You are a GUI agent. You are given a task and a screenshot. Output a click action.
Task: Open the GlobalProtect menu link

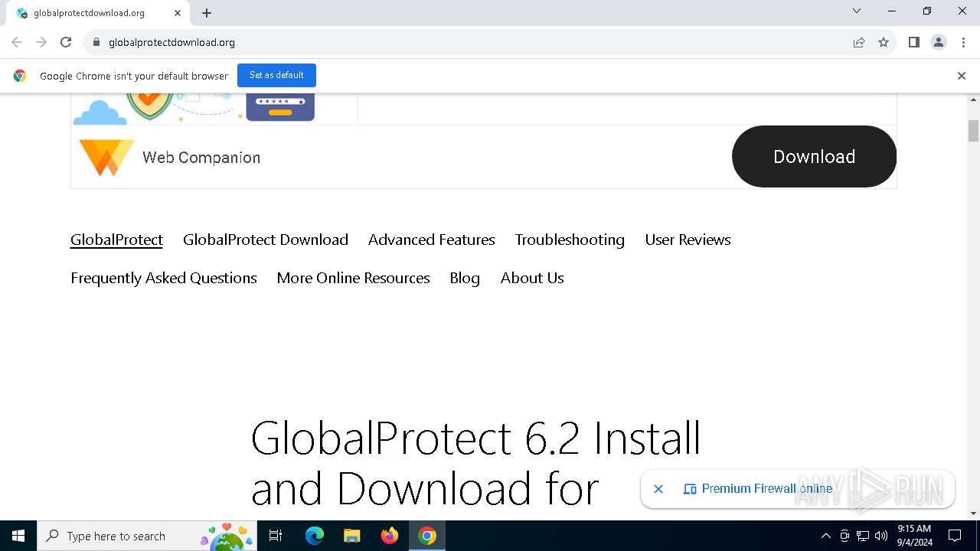point(116,240)
